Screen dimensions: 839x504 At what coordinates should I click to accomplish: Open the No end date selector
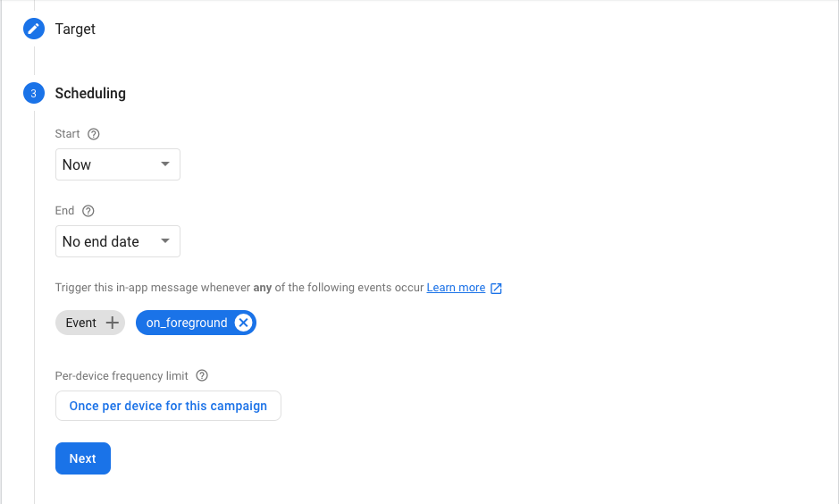coord(118,241)
